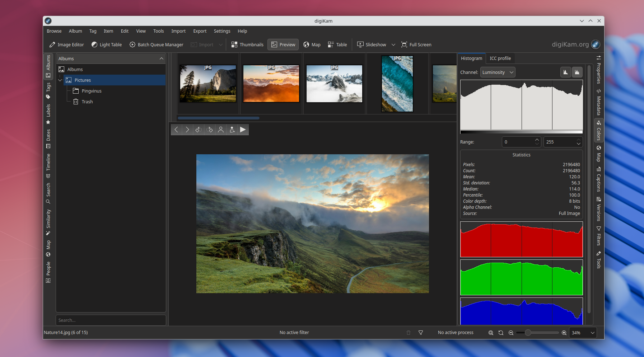The width and height of the screenshot is (644, 357).
Task: Open the Tools menu
Action: [x=158, y=31]
